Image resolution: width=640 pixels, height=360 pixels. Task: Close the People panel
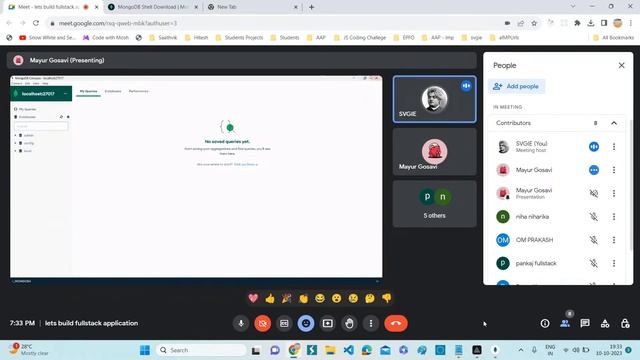(x=621, y=65)
